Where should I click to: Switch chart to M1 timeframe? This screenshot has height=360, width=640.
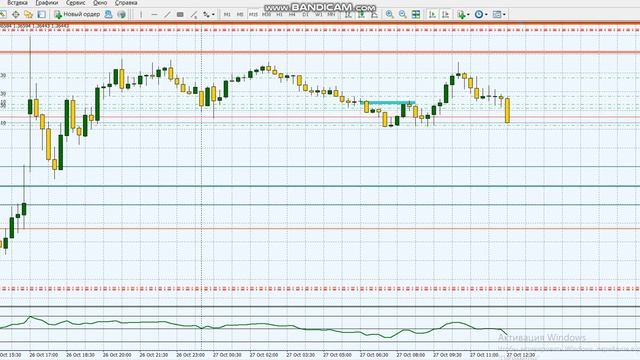coord(227,14)
